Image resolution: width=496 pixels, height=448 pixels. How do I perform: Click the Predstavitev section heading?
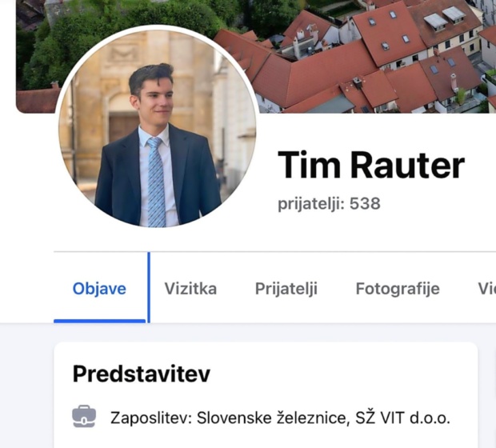(141, 374)
